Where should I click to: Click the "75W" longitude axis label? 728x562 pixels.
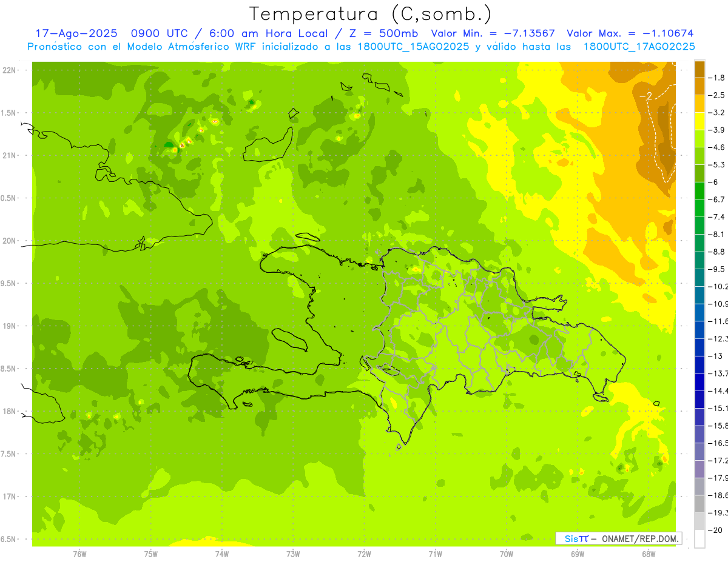pyautogui.click(x=150, y=554)
